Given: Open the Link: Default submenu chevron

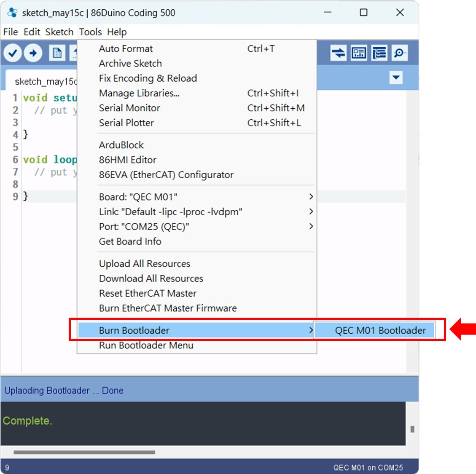Looking at the screenshot, I should (x=311, y=212).
